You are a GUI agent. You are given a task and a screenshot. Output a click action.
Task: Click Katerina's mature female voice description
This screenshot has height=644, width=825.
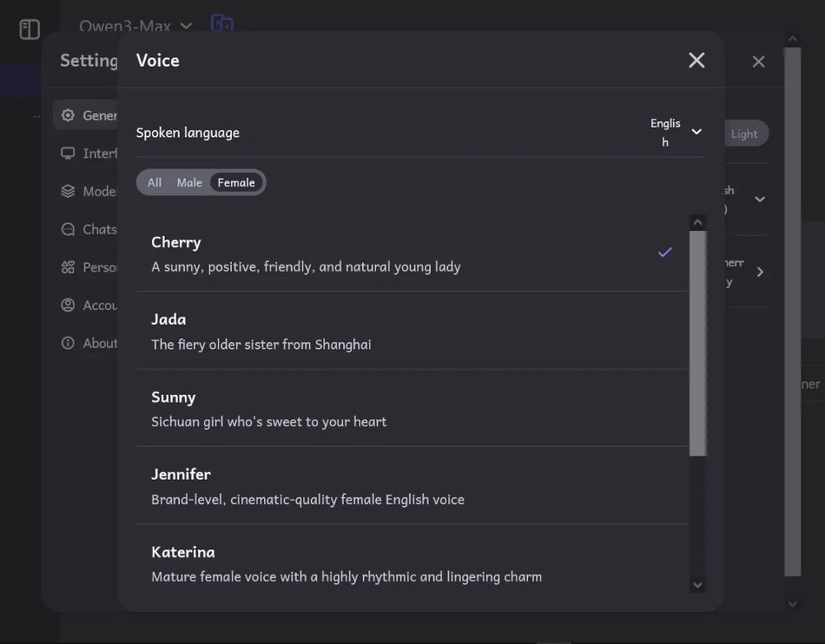click(x=346, y=576)
